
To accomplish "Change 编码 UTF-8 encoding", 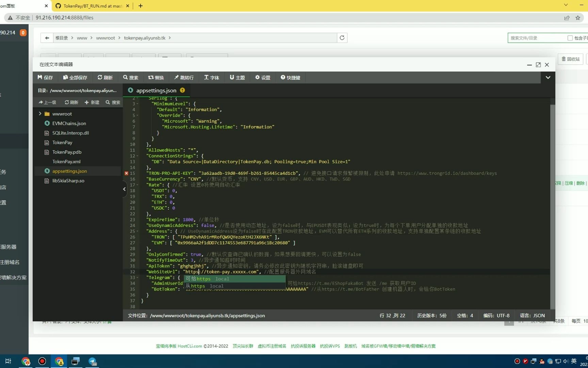I will click(496, 316).
